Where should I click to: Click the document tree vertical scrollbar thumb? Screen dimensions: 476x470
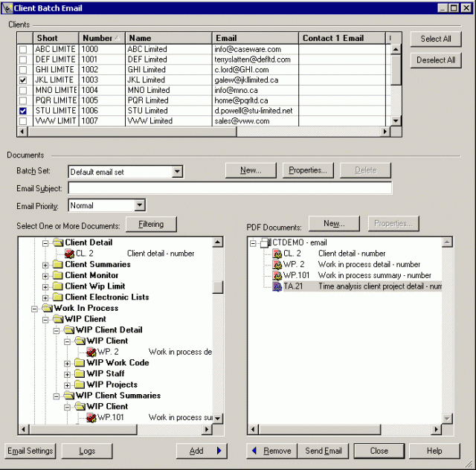(218, 288)
